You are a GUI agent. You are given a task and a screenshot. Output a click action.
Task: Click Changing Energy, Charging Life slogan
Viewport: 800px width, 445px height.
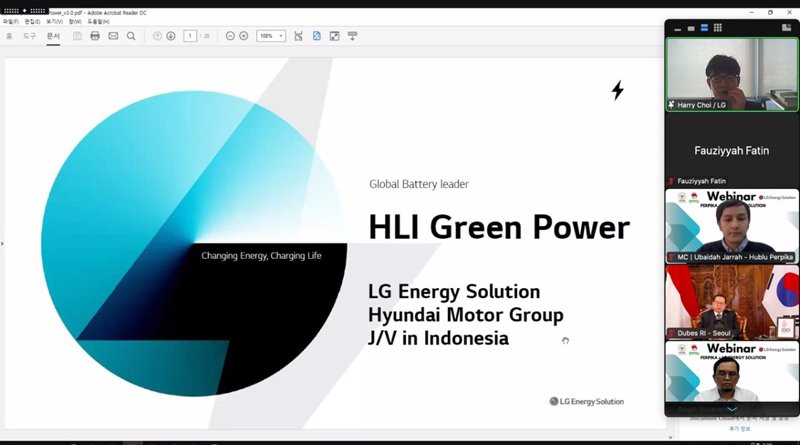click(261, 256)
